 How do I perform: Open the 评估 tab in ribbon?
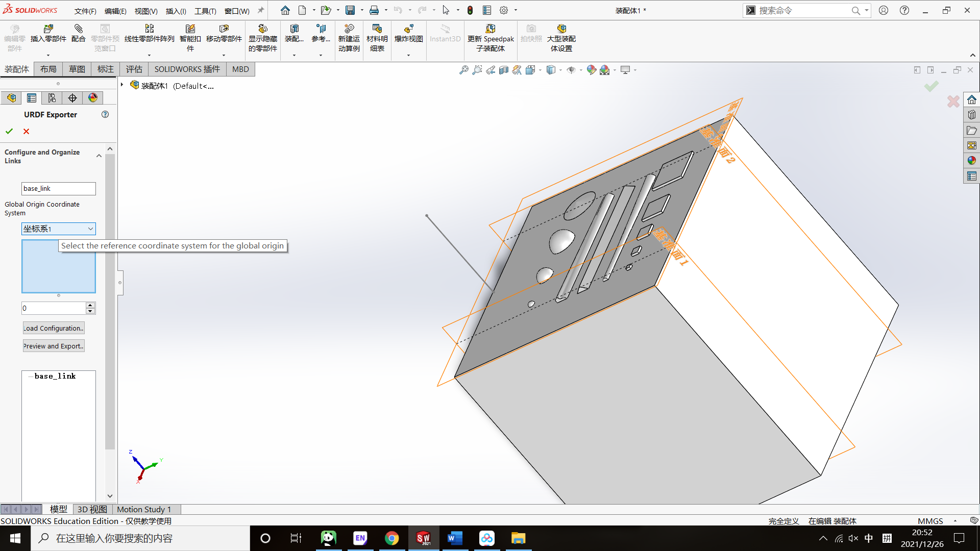(134, 69)
